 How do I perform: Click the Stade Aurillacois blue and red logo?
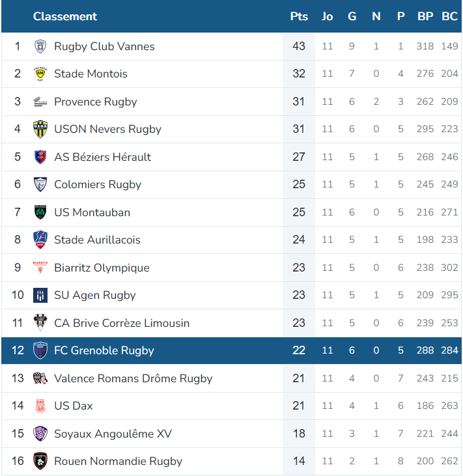click(x=40, y=240)
